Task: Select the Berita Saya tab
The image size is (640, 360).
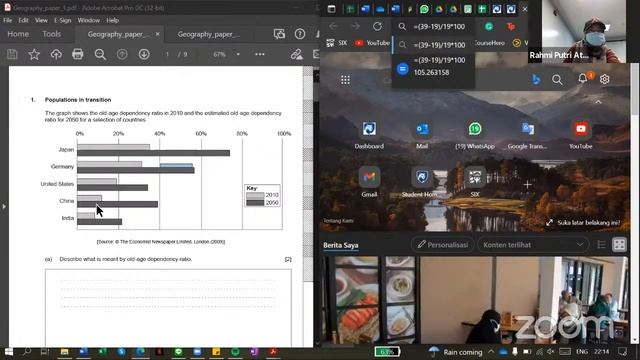Action: [341, 245]
